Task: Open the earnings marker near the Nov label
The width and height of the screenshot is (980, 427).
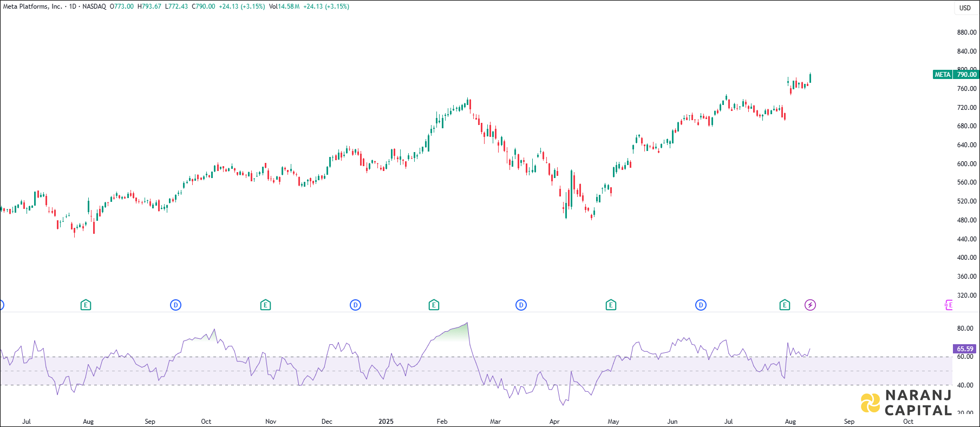Action: pyautogui.click(x=265, y=305)
